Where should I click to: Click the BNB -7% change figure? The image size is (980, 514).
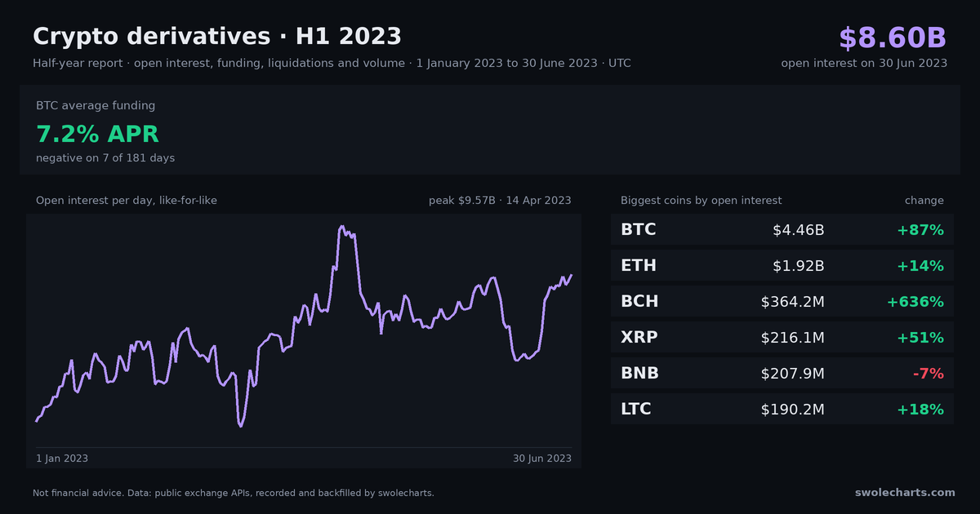pos(929,373)
